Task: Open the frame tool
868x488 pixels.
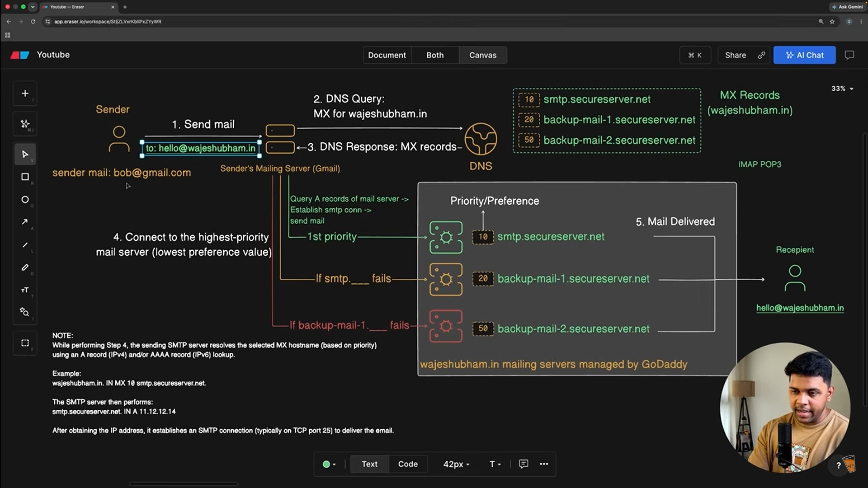Action: click(x=25, y=343)
